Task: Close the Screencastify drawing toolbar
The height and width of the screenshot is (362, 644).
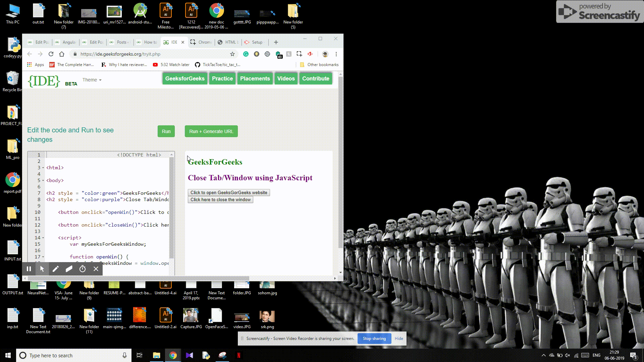Action: (x=96, y=269)
